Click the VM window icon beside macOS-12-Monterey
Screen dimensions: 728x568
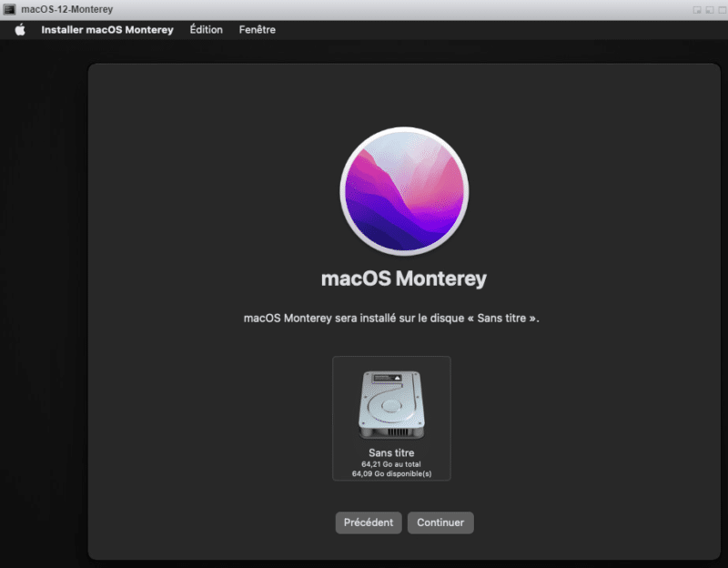[9, 9]
